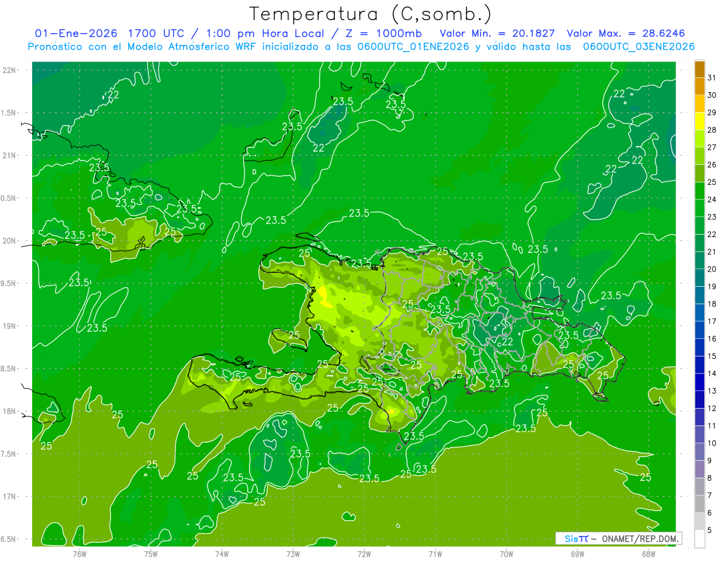728x562 pixels.
Task: Click the "68W" longitude axis label
Action: (x=649, y=554)
